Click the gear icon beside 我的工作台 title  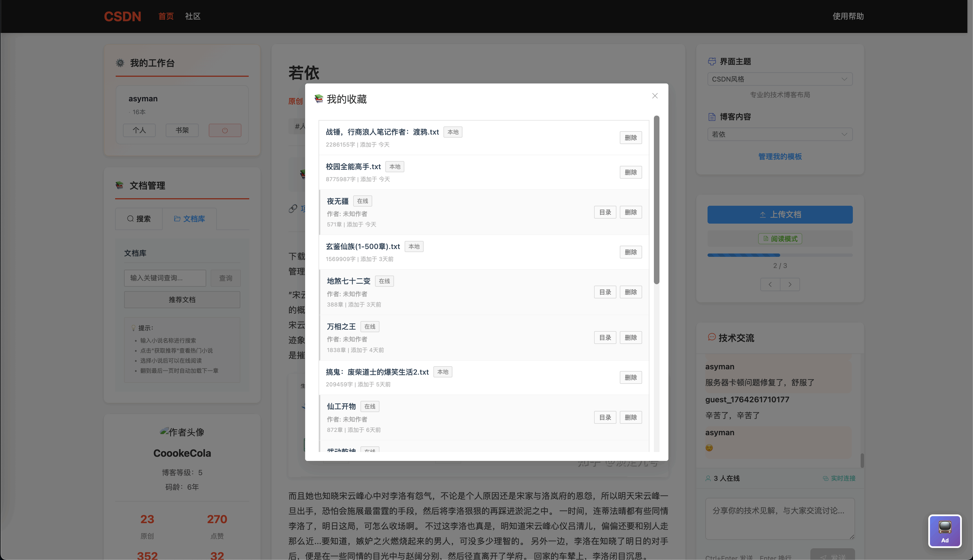click(x=120, y=63)
